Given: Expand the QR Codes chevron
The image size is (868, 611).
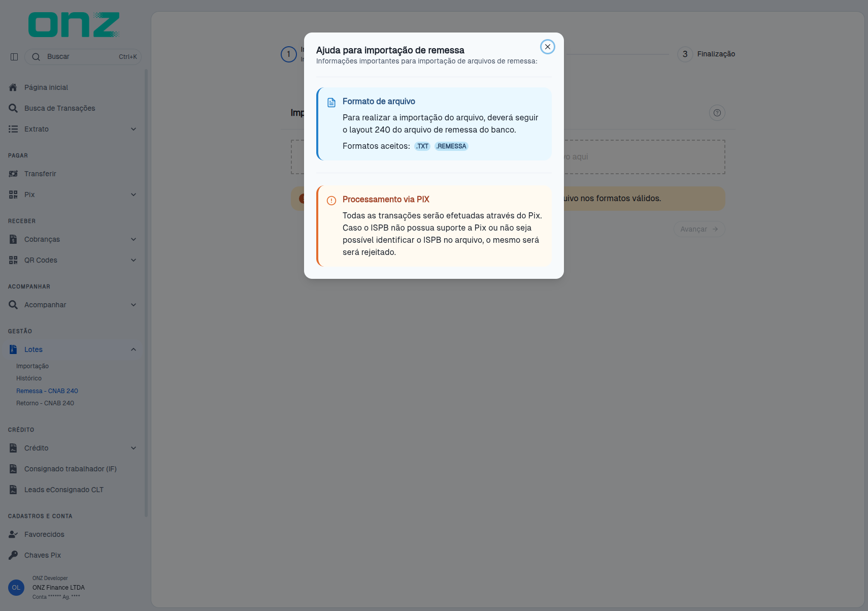Looking at the screenshot, I should tap(133, 260).
